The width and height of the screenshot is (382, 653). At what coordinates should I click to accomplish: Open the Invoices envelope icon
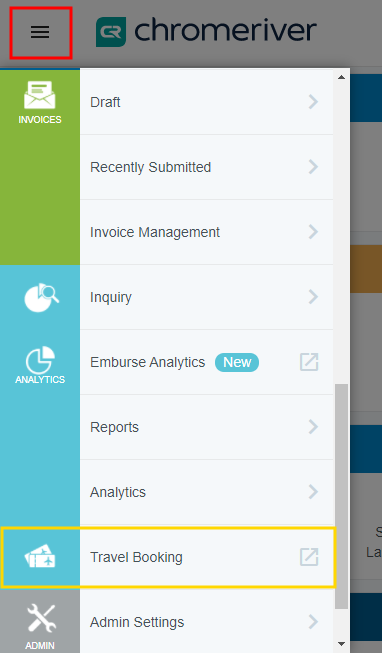(40, 95)
